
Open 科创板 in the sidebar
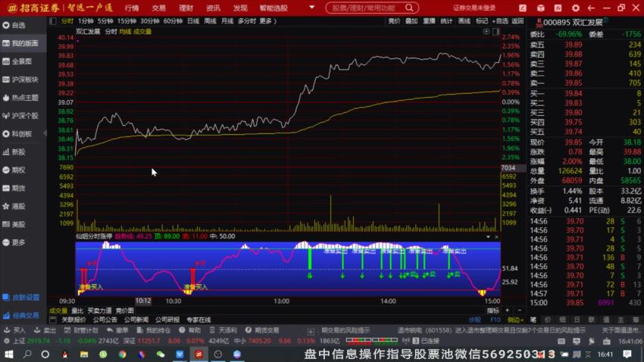[17, 134]
